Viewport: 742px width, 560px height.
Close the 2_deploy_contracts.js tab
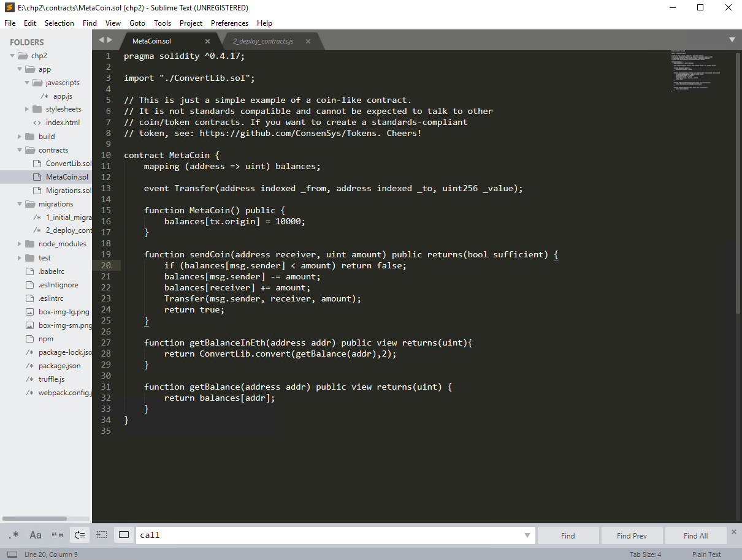tap(308, 41)
